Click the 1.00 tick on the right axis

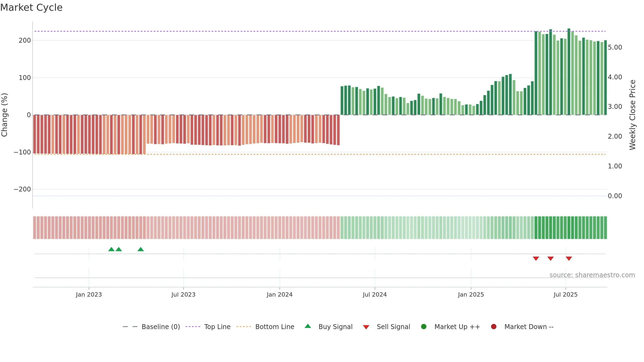(x=615, y=166)
